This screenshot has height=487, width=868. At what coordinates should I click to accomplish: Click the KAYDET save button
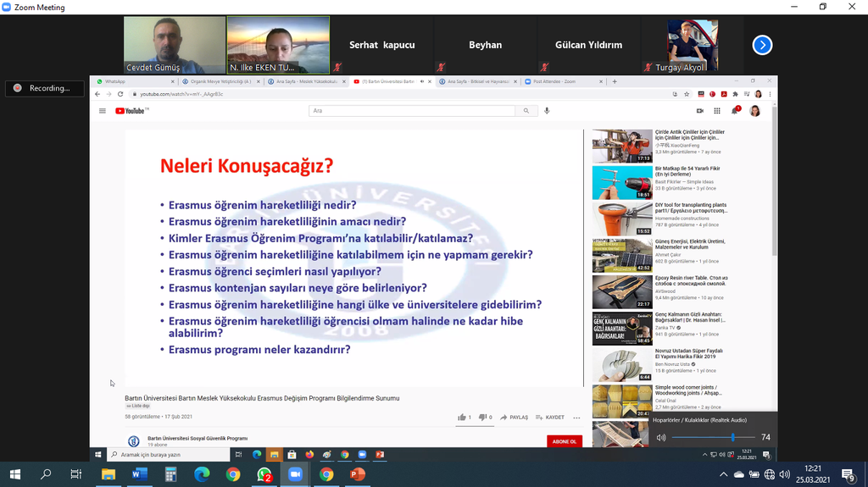549,418
